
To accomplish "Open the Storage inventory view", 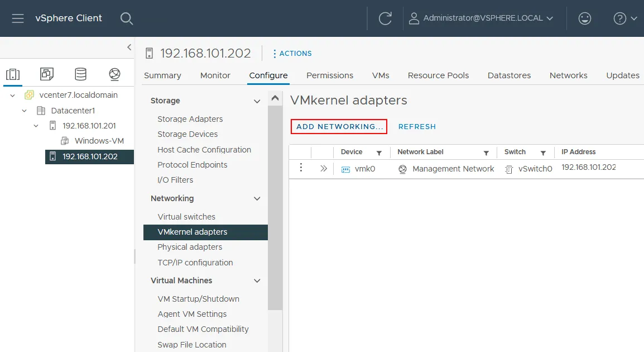I will point(80,73).
